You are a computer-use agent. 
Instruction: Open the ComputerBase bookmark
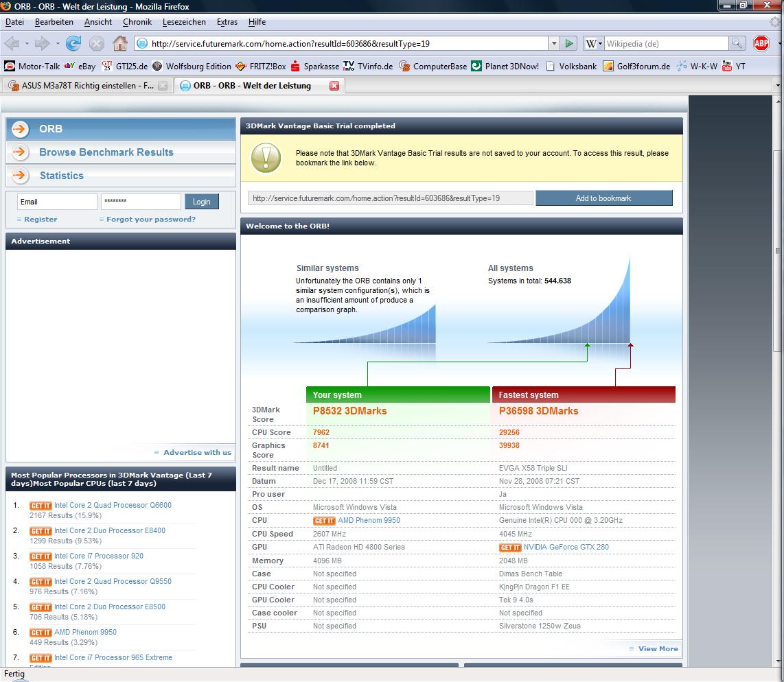pos(433,66)
